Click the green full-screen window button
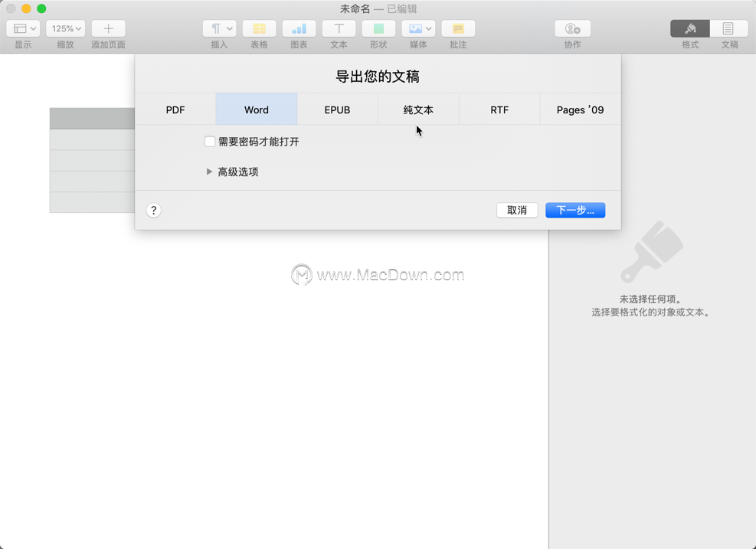 tap(41, 8)
